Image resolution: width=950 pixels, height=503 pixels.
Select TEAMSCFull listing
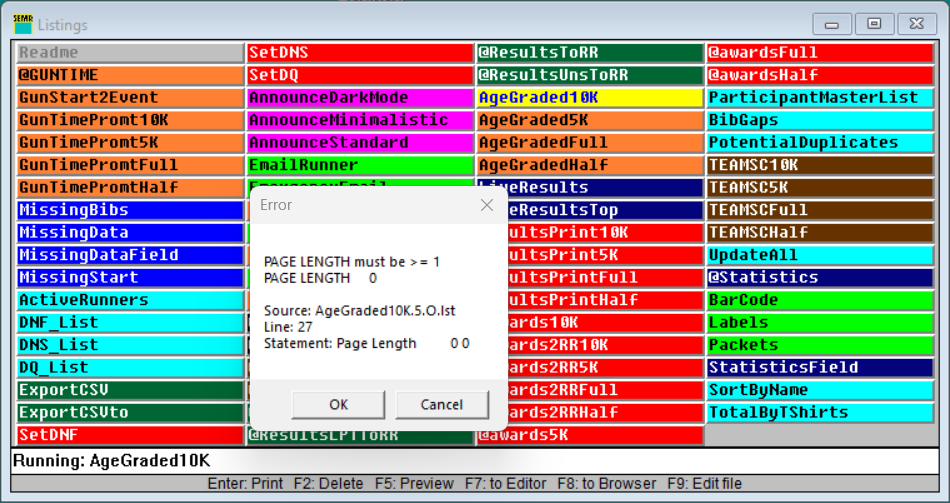820,210
